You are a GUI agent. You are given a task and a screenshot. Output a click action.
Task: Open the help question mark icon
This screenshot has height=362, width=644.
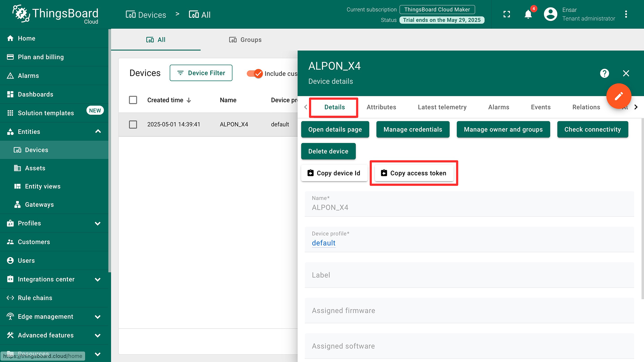[x=604, y=73]
